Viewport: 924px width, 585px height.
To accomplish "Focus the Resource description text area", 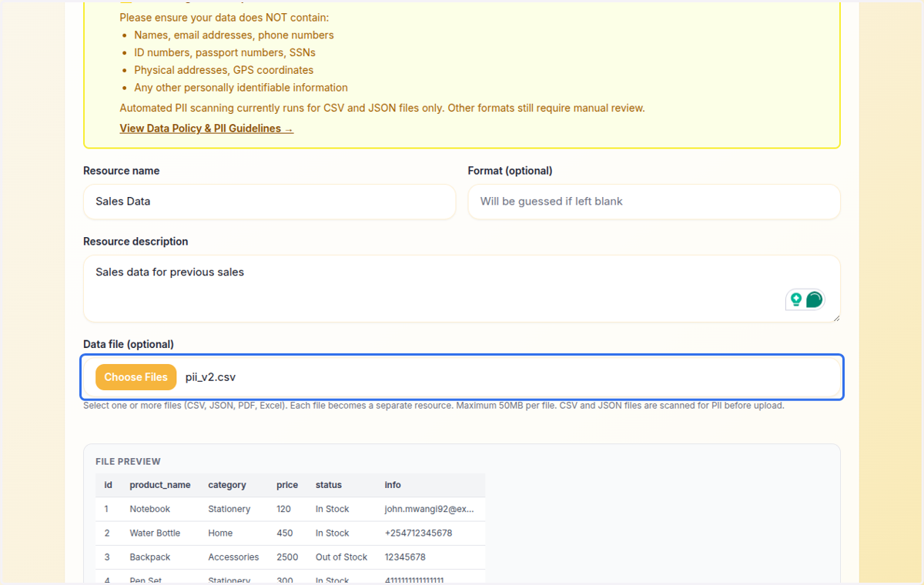I will coord(461,289).
